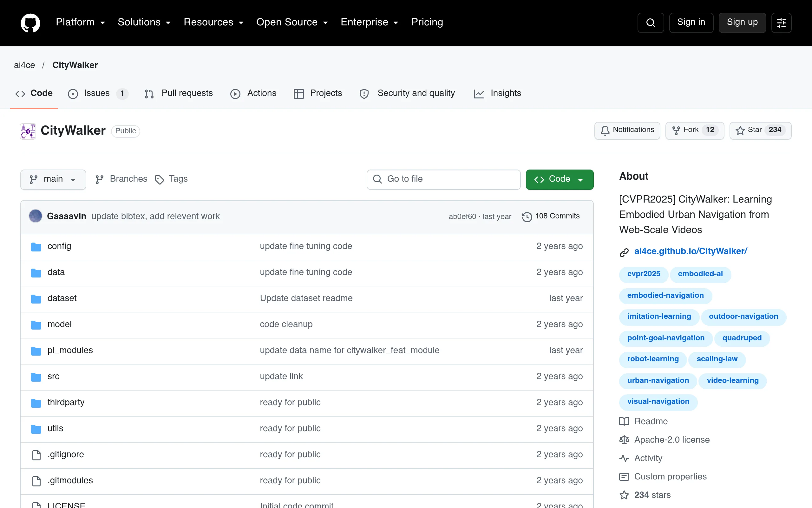The width and height of the screenshot is (812, 508).
Task: Click the dataset folder icon
Action: pyautogui.click(x=36, y=299)
